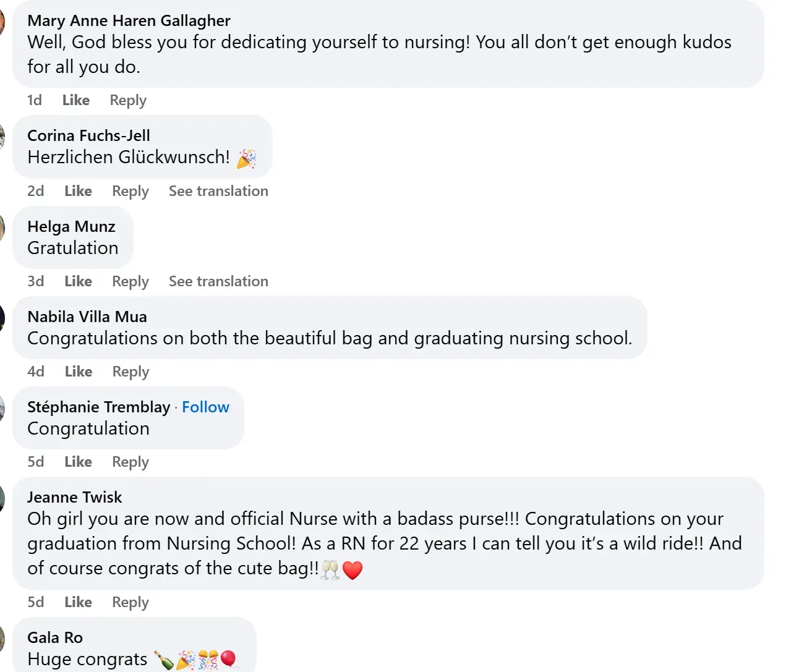Screen dimensions: 791x672
Task: Reply to Jeanne Twisk's comment
Action: [130, 602]
